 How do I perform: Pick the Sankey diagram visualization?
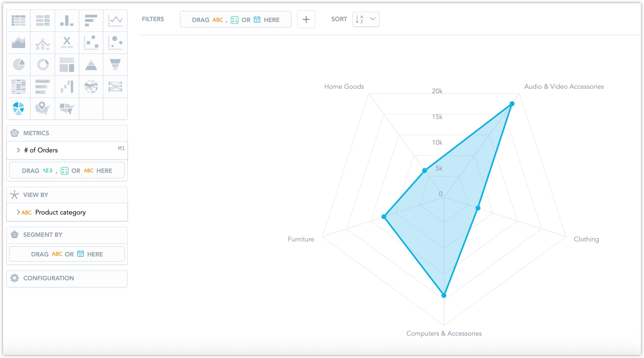[x=115, y=87]
